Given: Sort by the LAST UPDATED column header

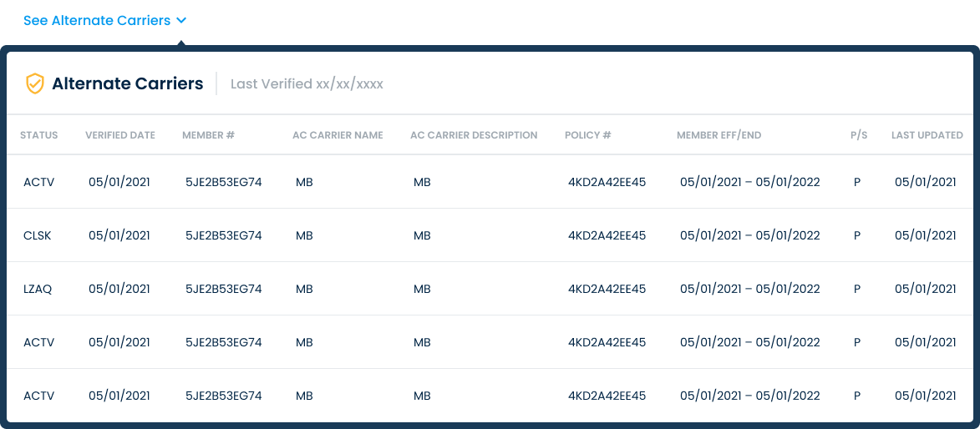Looking at the screenshot, I should (x=927, y=135).
